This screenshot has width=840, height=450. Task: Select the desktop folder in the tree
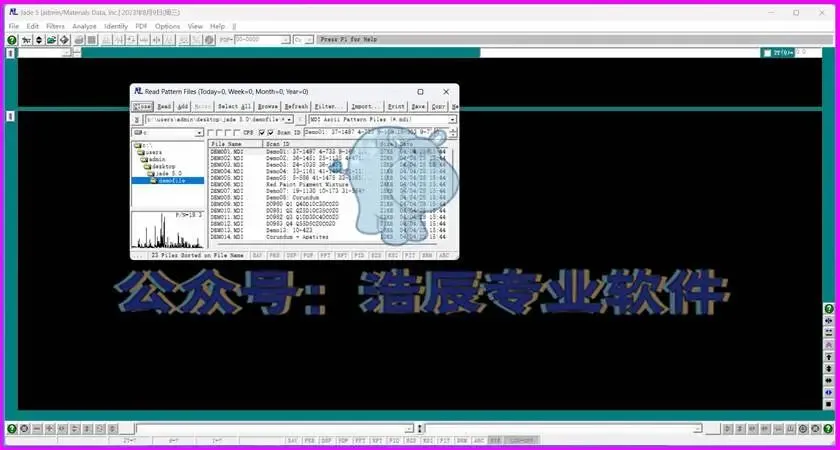(x=159, y=166)
